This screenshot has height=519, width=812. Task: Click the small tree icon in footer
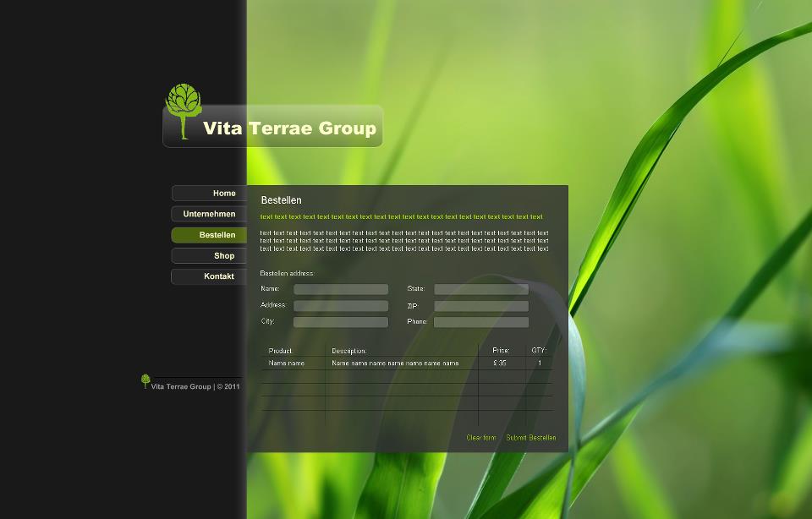pyautogui.click(x=145, y=381)
